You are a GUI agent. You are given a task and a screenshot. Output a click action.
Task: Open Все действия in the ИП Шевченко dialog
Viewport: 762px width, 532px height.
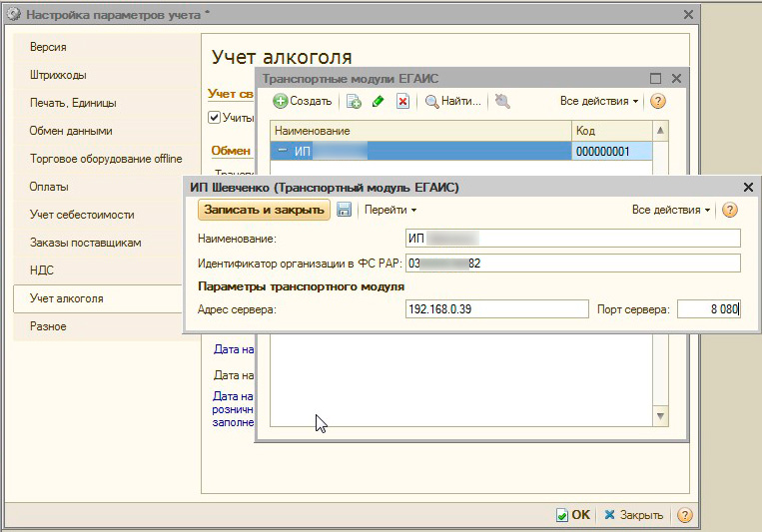pos(671,210)
